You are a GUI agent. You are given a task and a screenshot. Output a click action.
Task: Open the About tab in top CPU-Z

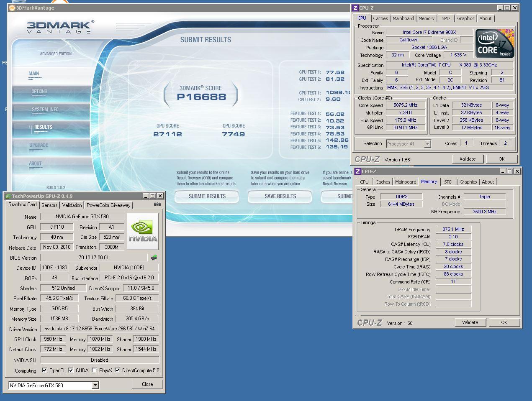486,18
